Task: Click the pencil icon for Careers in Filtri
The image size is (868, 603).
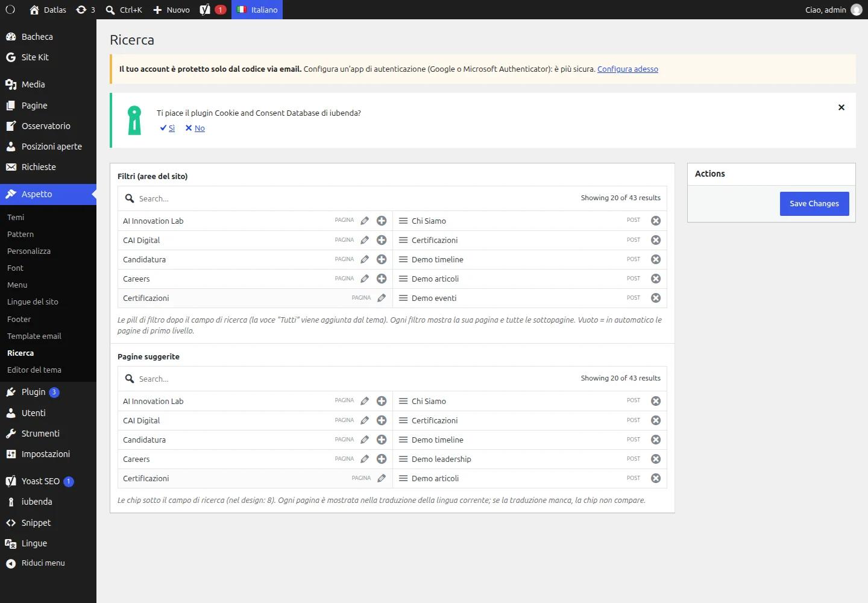Action: 365,279
